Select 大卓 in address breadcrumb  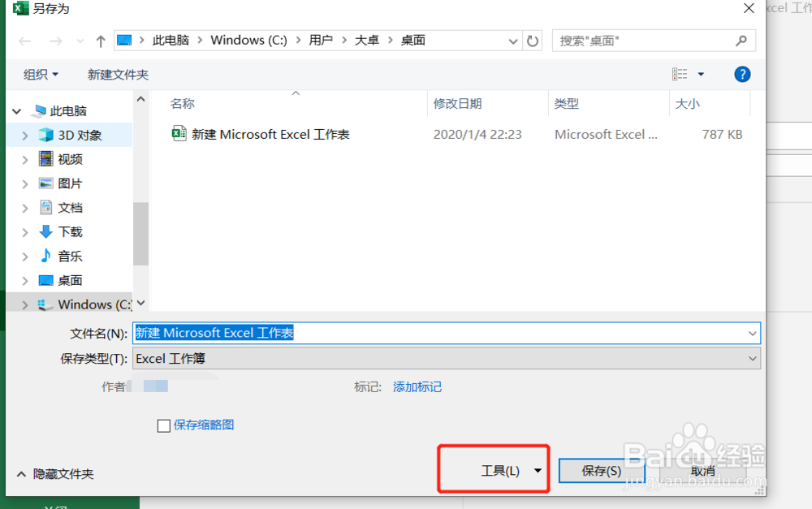click(367, 41)
